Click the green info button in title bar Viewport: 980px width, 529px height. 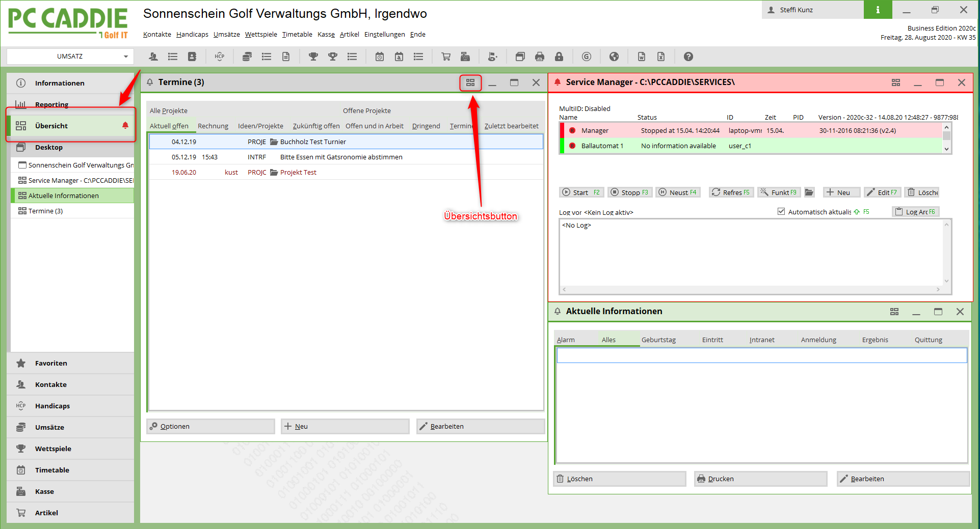[878, 10]
